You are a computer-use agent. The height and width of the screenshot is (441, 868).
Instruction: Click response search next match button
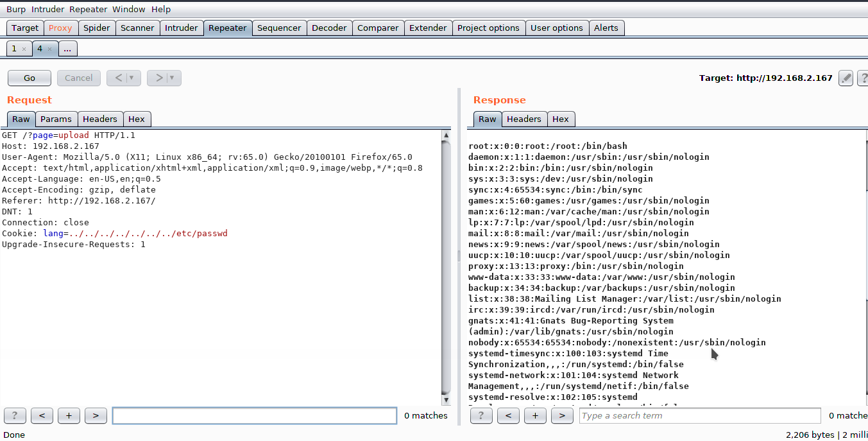(x=562, y=415)
